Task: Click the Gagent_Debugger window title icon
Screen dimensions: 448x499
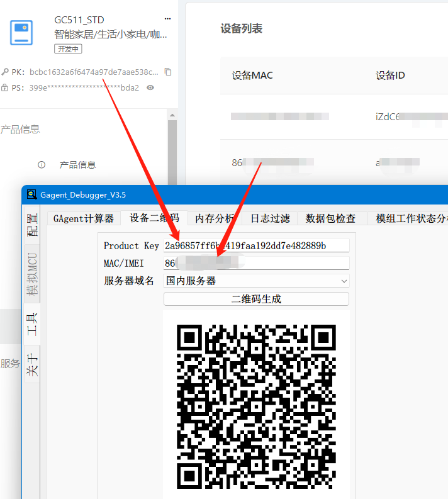Action: pos(31,194)
